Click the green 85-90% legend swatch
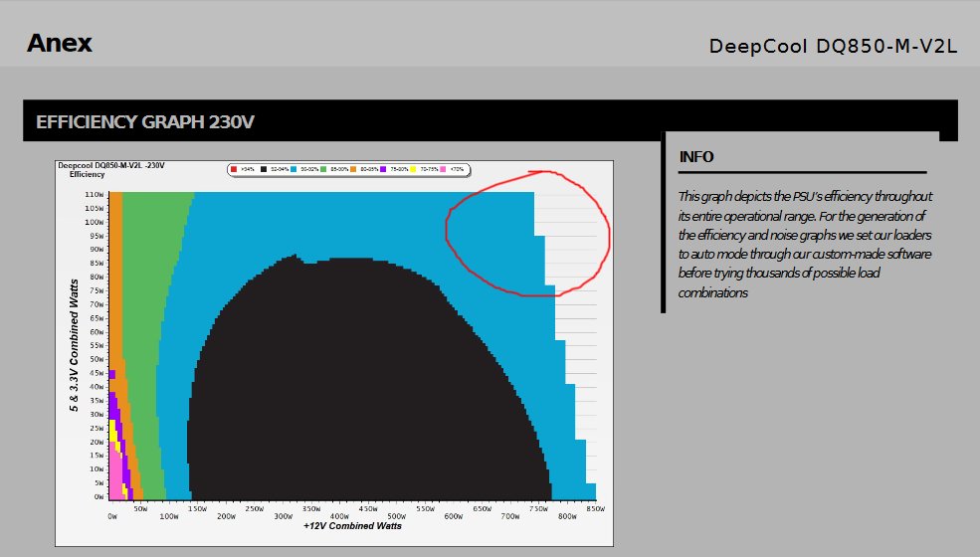Image resolution: width=980 pixels, height=557 pixels. 323,169
